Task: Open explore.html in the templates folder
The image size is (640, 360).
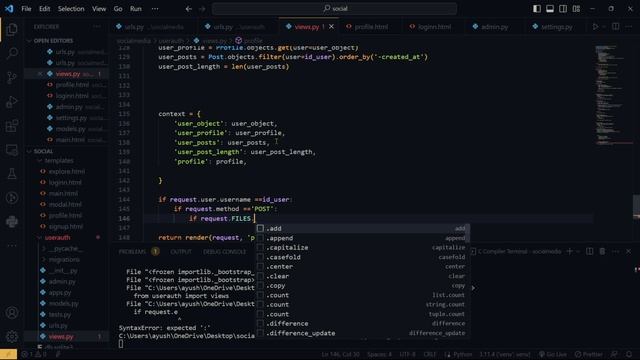Action: coord(67,171)
